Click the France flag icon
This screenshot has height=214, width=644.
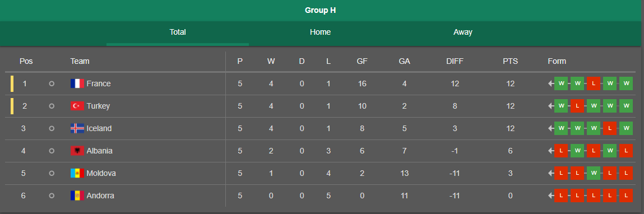point(77,84)
